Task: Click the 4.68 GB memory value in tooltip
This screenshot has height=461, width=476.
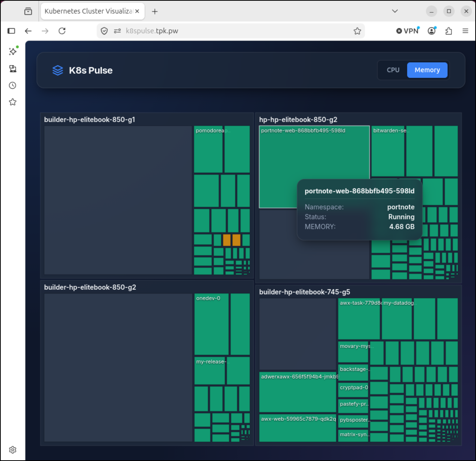Action: 402,227
